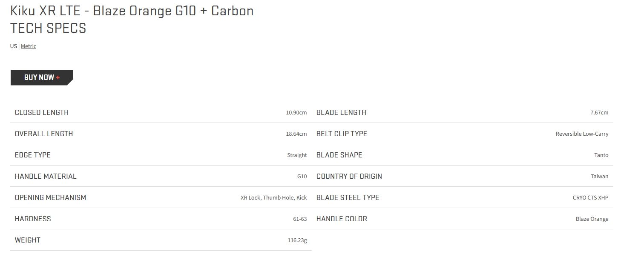This screenshot has height=257, width=644.
Task: Click the EDGE TYPE spec label
Action: tap(33, 155)
